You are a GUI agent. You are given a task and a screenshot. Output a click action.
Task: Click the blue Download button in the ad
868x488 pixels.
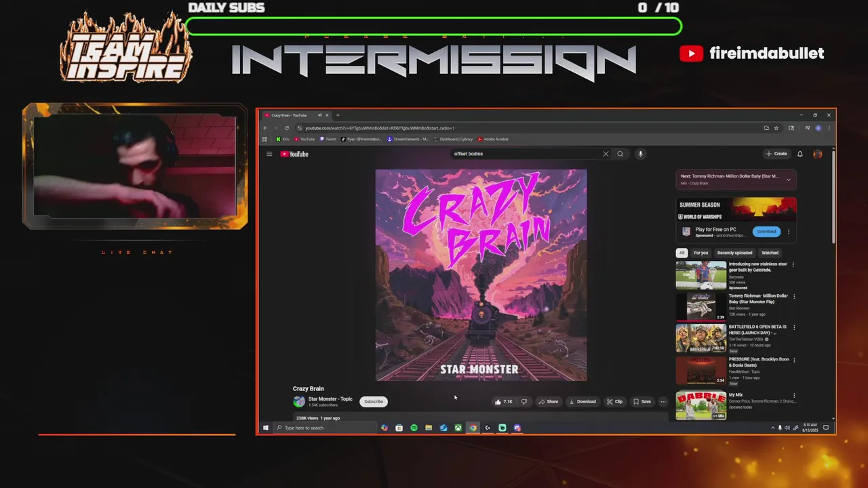coord(766,232)
